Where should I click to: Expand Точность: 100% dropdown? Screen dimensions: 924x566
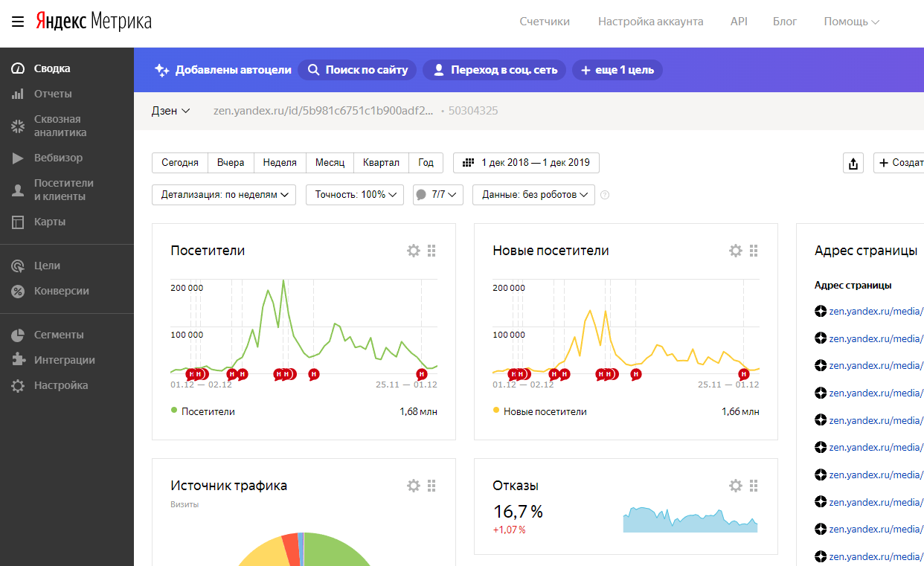pos(355,195)
